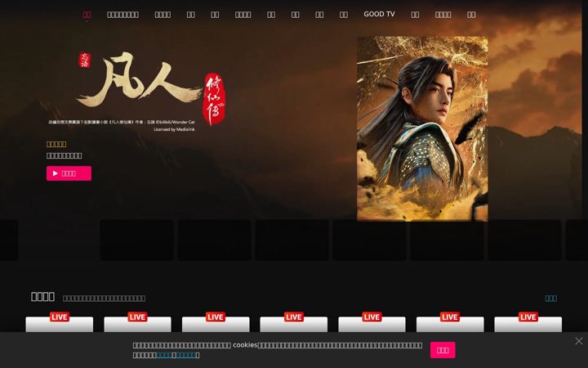The image size is (588, 368).
Task: Open the longest nav label next to active item
Action: pyautogui.click(x=122, y=15)
